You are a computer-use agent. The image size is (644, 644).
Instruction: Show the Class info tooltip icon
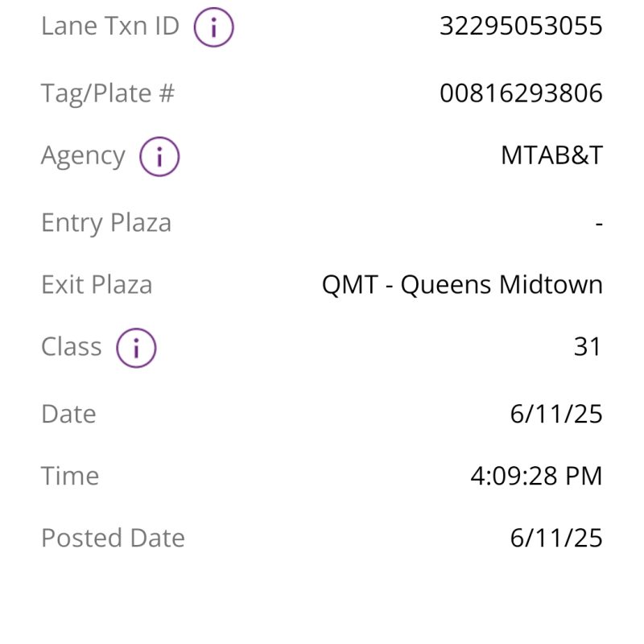[x=136, y=348]
